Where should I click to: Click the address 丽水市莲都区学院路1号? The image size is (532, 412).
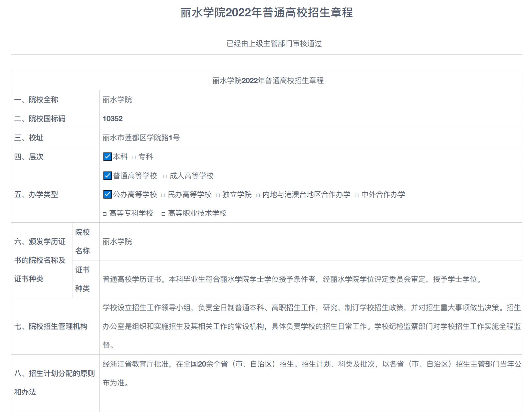pos(141,138)
